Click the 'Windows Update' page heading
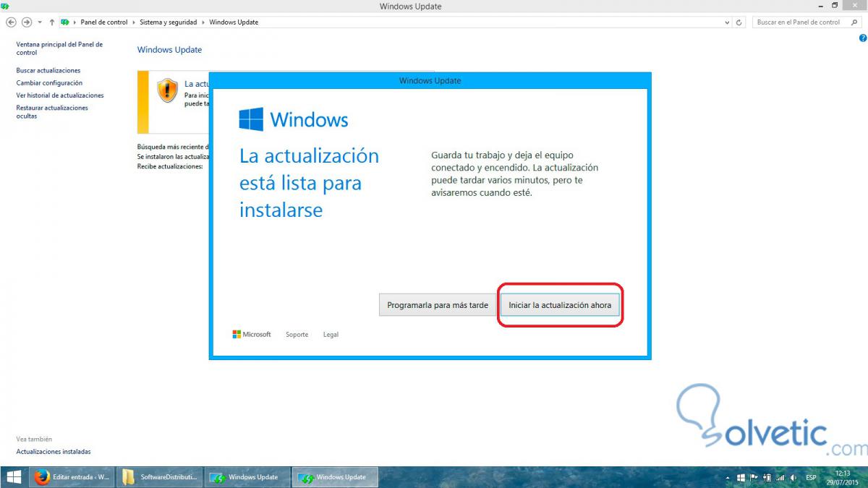Image resolution: width=868 pixels, height=488 pixels. [x=169, y=50]
